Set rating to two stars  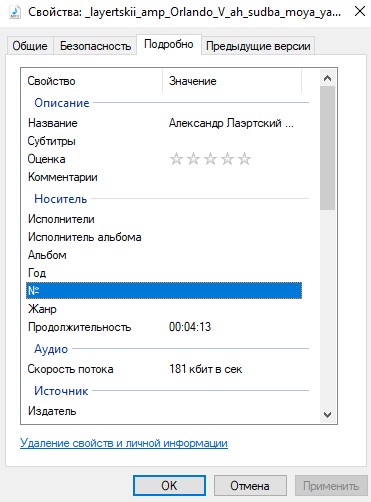[193, 159]
